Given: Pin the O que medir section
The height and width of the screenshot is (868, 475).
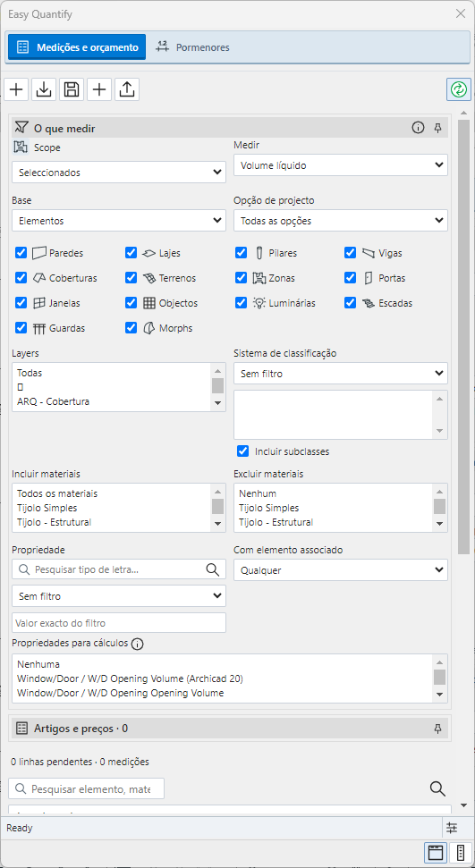Looking at the screenshot, I should tap(437, 129).
